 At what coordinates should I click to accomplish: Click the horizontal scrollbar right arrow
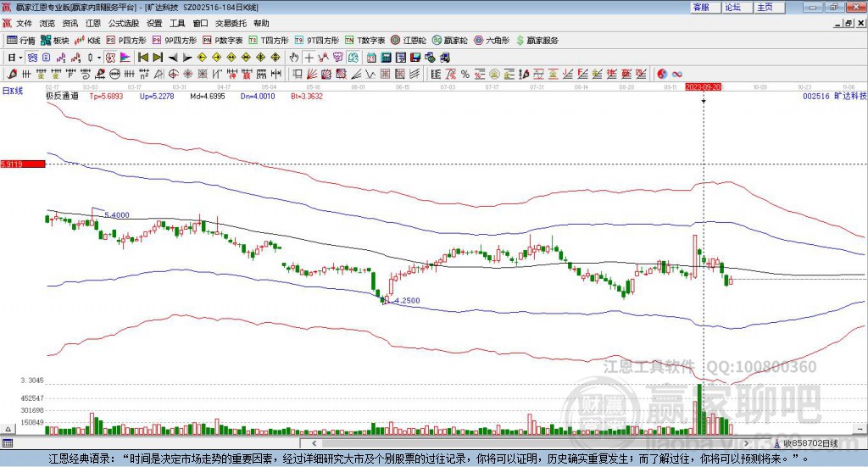(746, 443)
